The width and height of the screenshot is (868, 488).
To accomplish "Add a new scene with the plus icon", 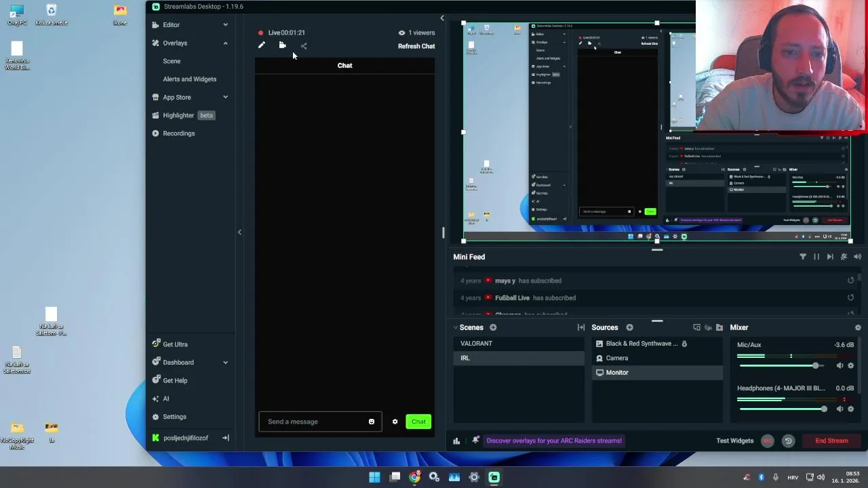I will [493, 327].
